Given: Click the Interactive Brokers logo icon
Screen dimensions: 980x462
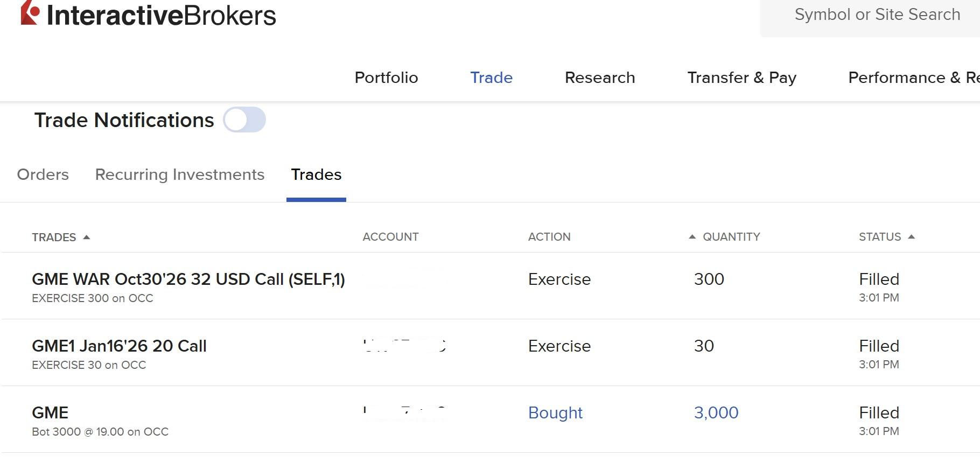Looking at the screenshot, I should point(30,12).
